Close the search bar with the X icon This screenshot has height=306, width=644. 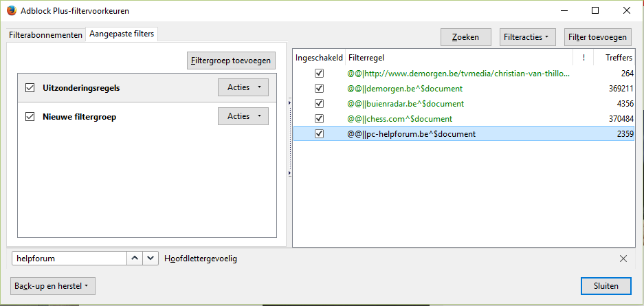623,259
